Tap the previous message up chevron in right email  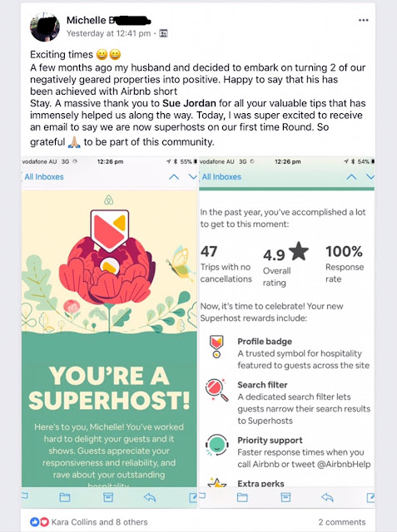(351, 177)
